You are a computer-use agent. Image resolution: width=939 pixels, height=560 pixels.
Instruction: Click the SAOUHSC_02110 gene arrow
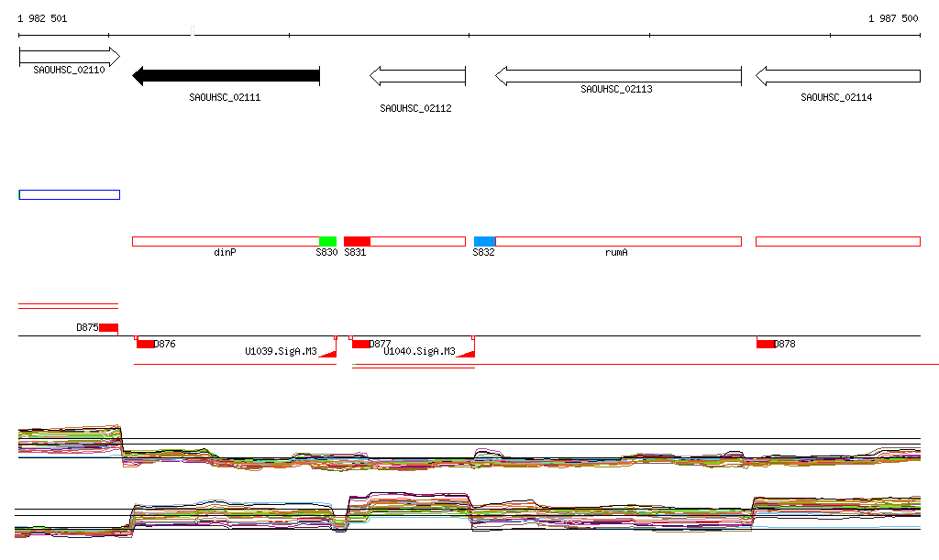(x=70, y=57)
